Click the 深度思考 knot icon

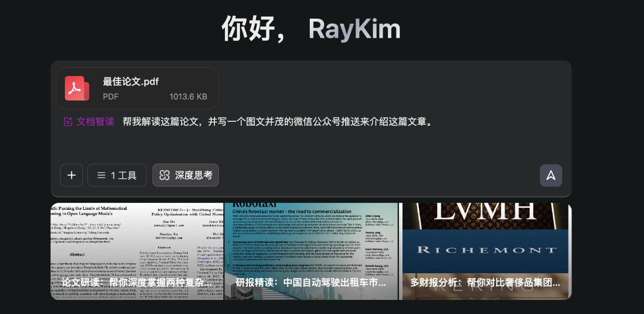click(x=164, y=175)
